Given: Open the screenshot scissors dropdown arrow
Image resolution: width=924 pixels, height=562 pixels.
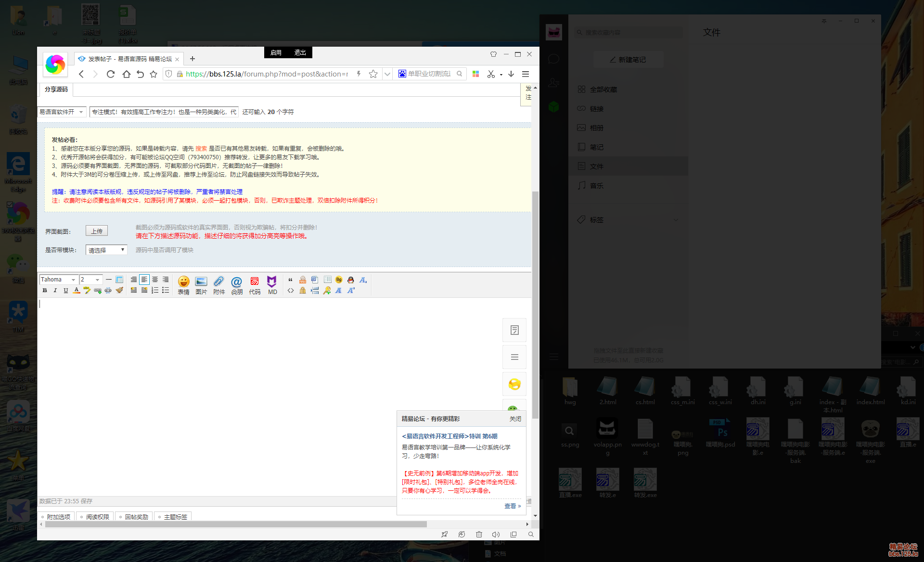Looking at the screenshot, I should [501, 75].
